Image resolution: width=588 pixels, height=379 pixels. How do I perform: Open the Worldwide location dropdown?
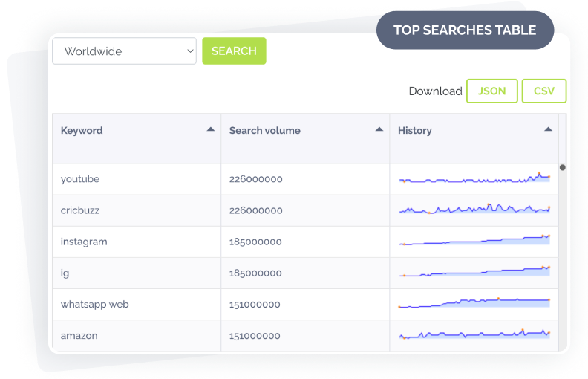click(x=124, y=51)
